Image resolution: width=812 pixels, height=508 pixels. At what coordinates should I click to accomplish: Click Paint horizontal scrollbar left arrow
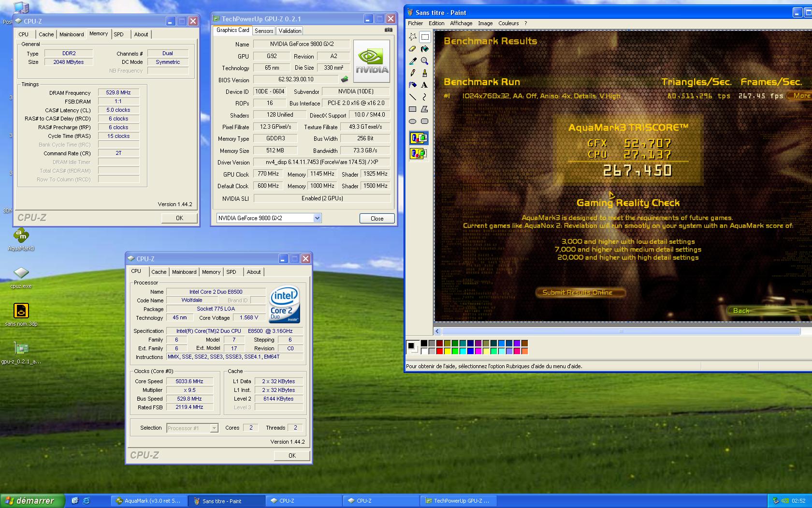tap(437, 331)
